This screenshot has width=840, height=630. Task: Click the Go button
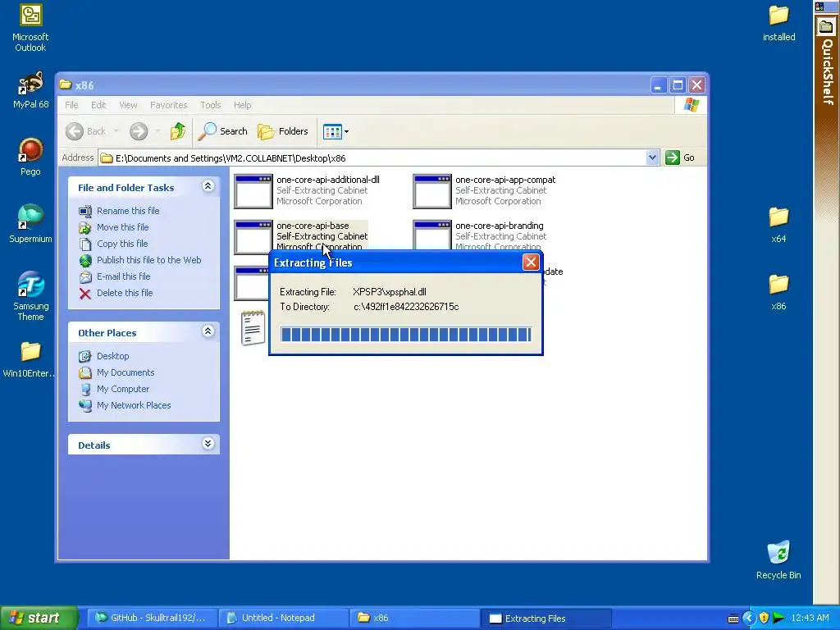click(x=680, y=157)
